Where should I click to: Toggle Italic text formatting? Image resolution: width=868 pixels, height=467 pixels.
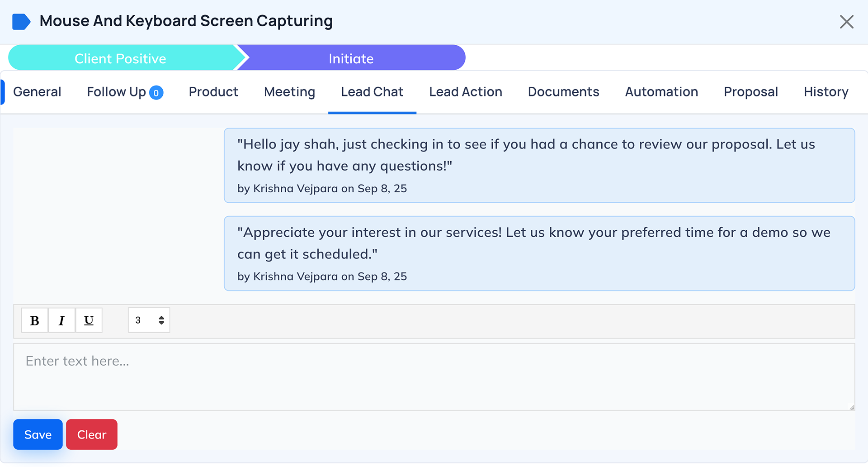pyautogui.click(x=61, y=320)
